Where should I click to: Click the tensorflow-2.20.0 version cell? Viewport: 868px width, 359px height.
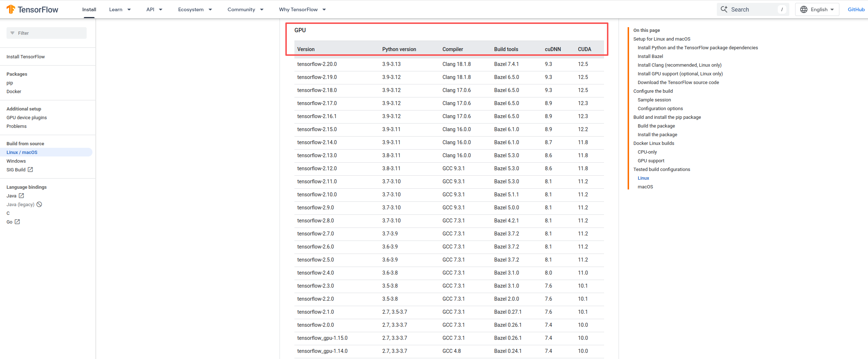pos(317,64)
